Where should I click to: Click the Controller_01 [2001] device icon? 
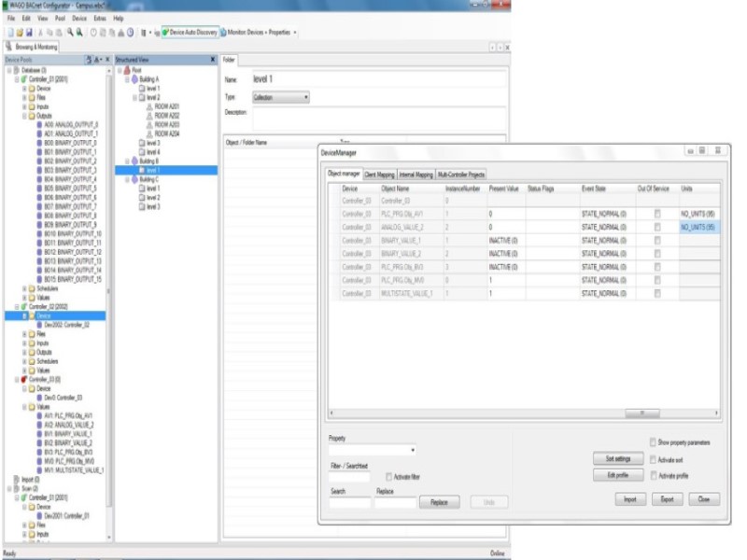point(24,79)
